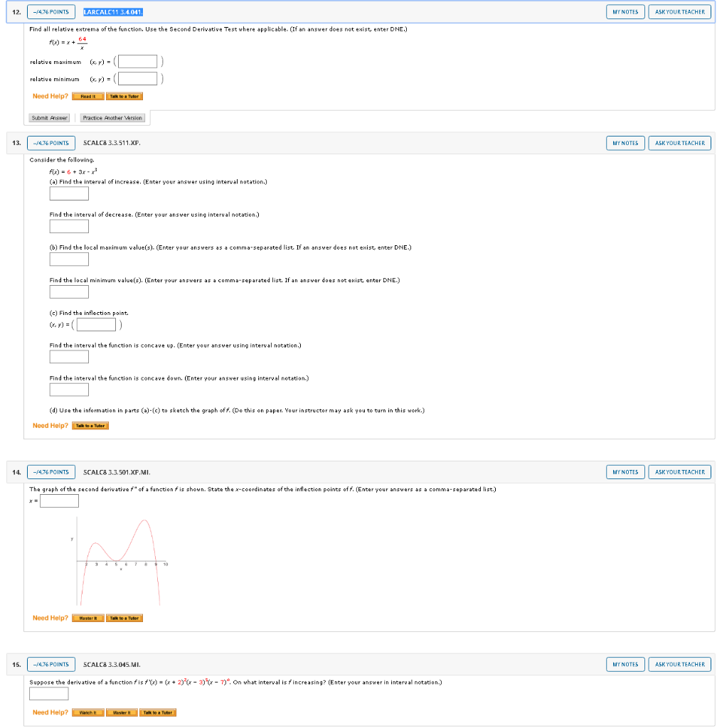Screen dimensions: 717x728
Task: Click Talk to a Tutor under question 13
Action: [90, 425]
